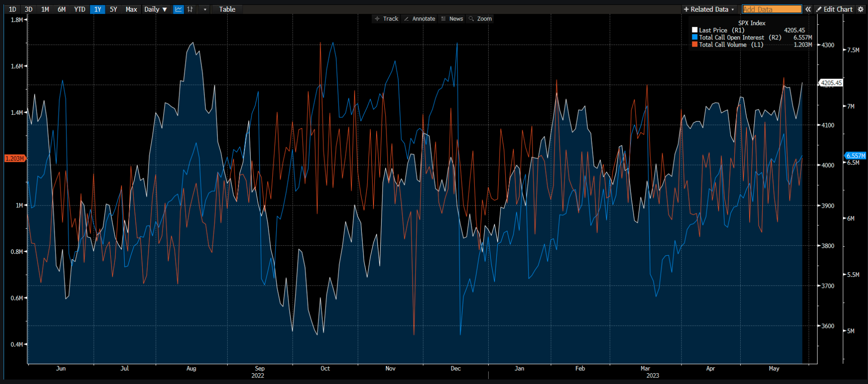Click the orange Total Call Volume swatch

pyautogui.click(x=694, y=44)
